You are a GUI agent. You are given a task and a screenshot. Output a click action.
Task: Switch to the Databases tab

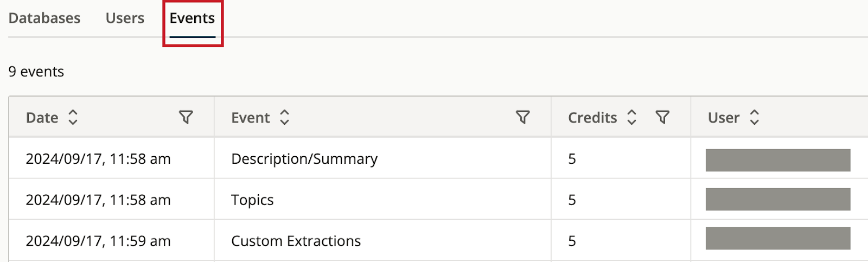(x=44, y=18)
